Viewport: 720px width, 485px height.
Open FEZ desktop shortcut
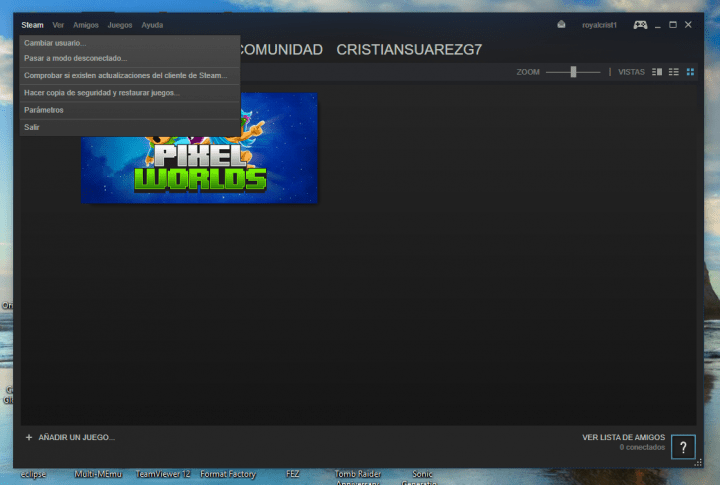(x=292, y=474)
